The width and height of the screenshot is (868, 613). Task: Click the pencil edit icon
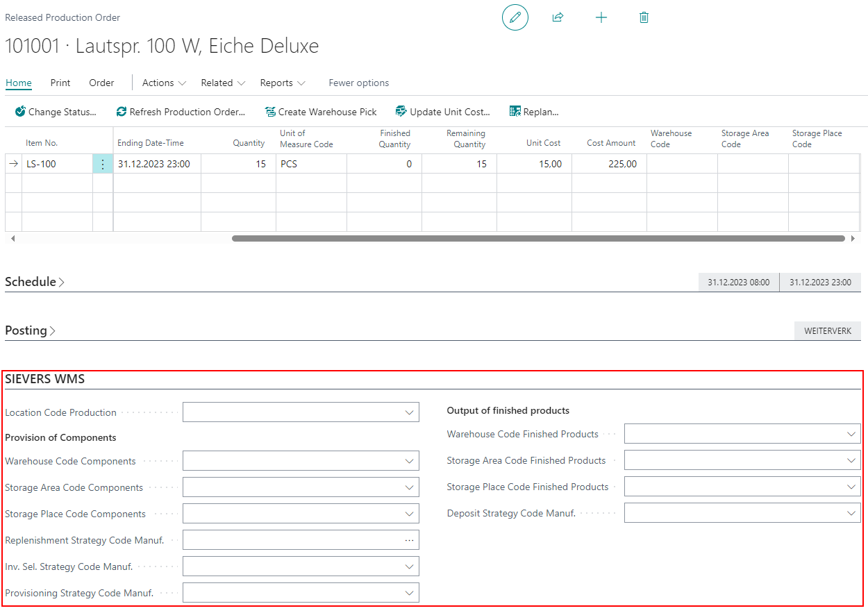click(x=515, y=17)
